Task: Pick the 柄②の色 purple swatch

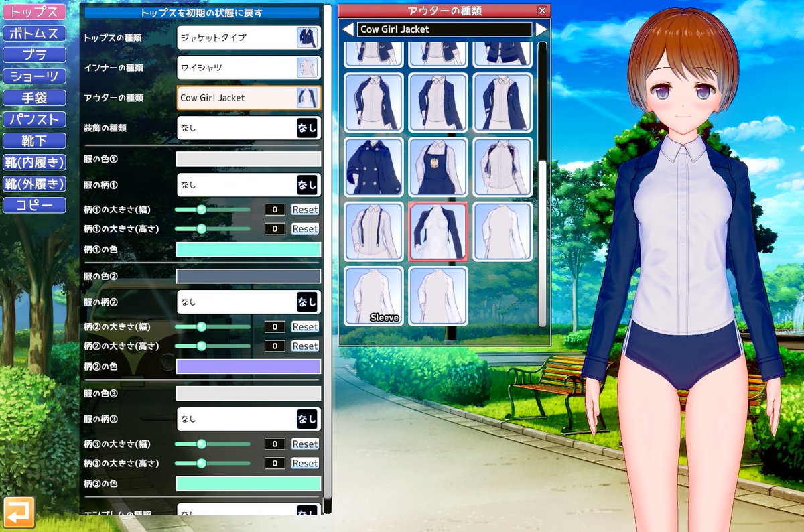Action: pyautogui.click(x=249, y=367)
